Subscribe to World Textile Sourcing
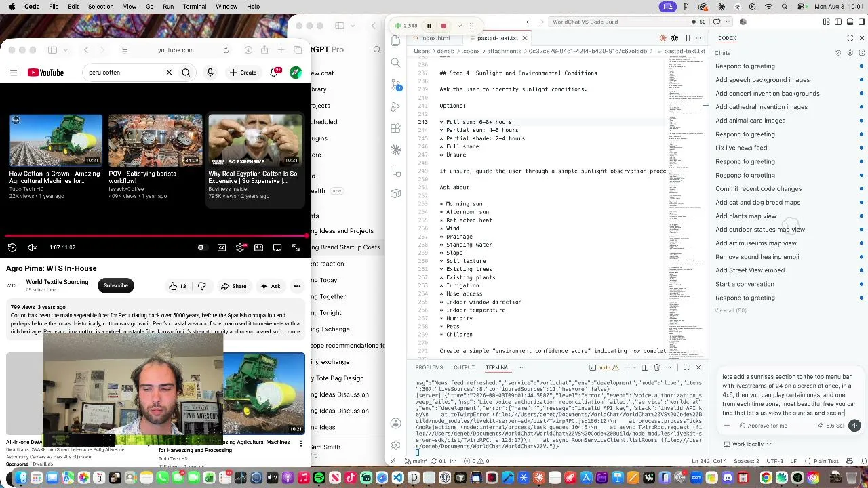This screenshot has height=488, width=868. pyautogui.click(x=116, y=285)
